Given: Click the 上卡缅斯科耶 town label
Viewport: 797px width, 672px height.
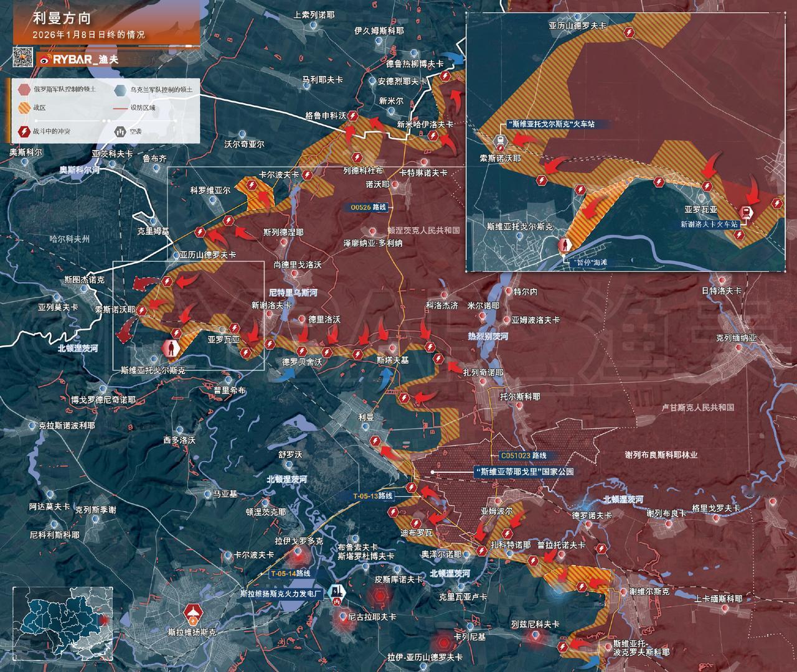Looking at the screenshot, I should pyautogui.click(x=719, y=599).
